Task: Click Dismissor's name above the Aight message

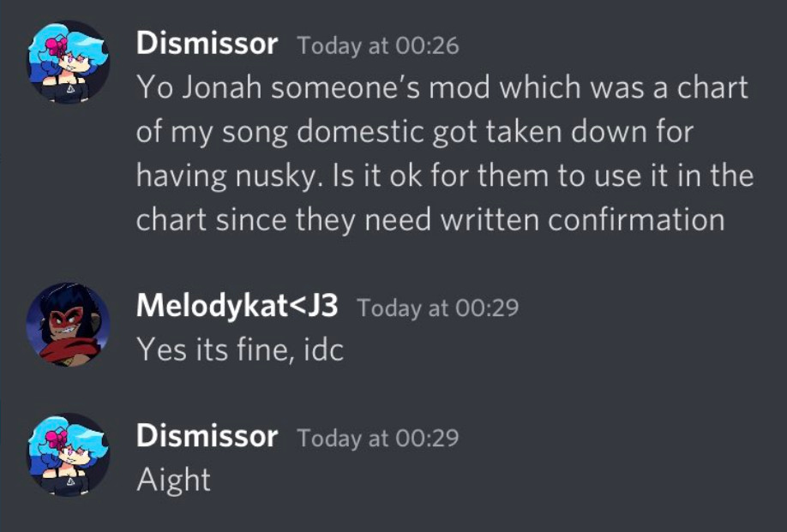Action: (206, 436)
